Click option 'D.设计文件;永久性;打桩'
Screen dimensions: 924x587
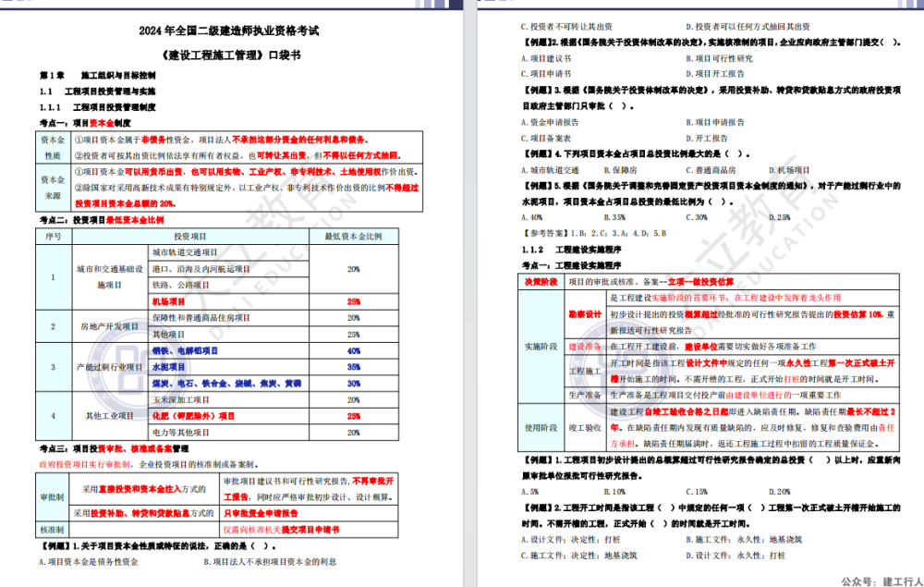pos(736,556)
